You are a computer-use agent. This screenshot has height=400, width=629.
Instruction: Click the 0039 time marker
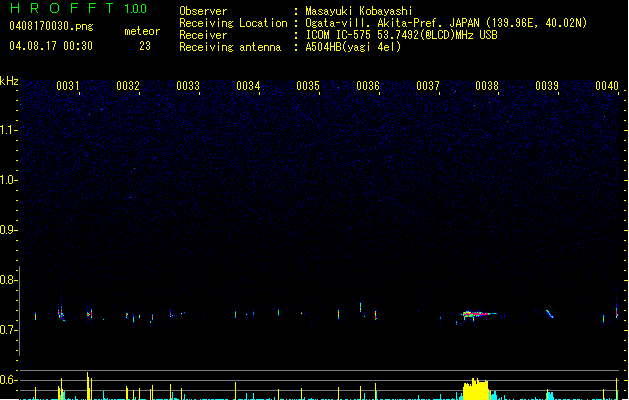pos(547,86)
